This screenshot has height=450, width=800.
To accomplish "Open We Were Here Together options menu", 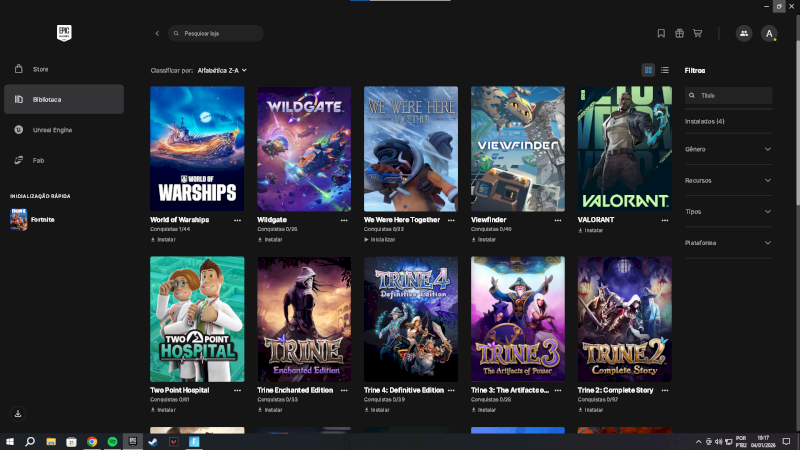I will 451,220.
